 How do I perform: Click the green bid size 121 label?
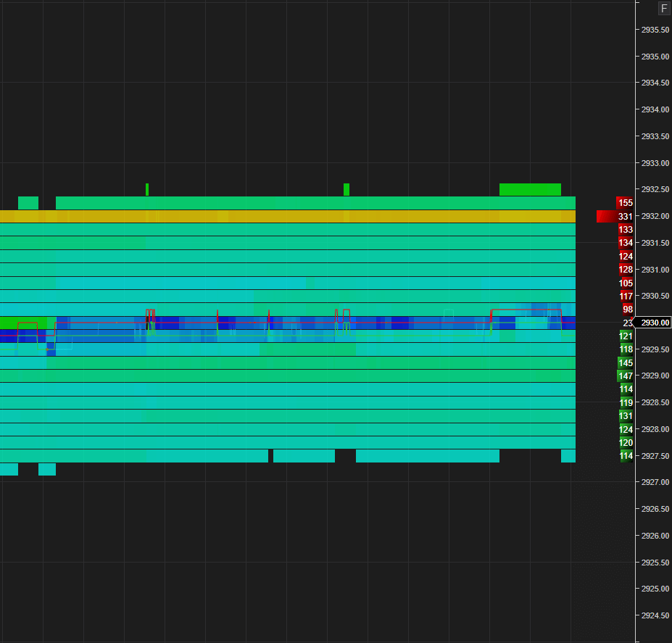[625, 336]
